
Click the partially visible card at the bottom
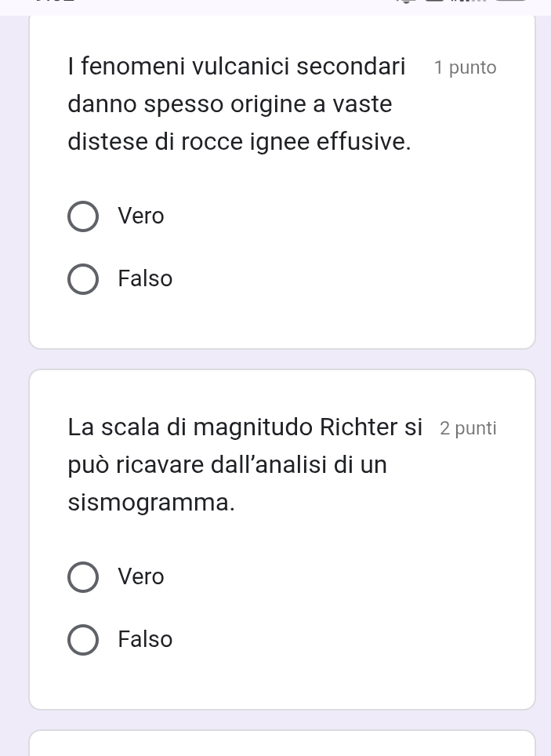[x=282, y=743]
